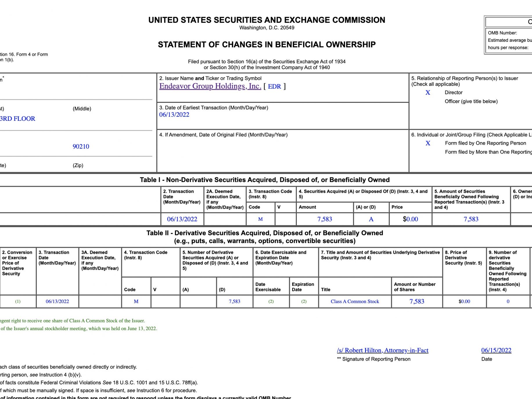The height and width of the screenshot is (399, 532).
Task: Click the 06/15/2022 signature date link
Action: [496, 350]
